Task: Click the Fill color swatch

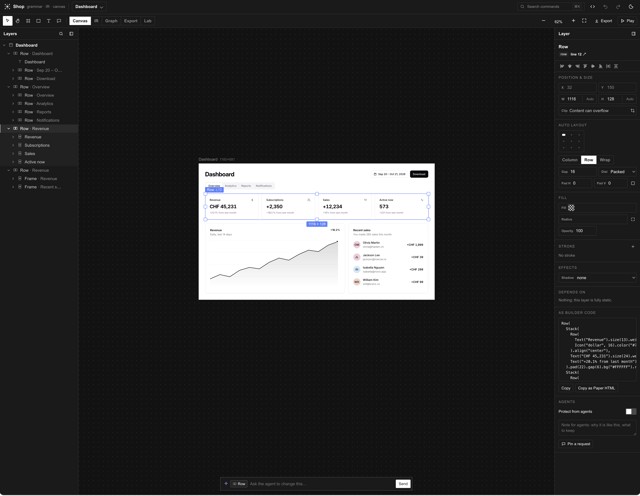Action: (x=571, y=208)
